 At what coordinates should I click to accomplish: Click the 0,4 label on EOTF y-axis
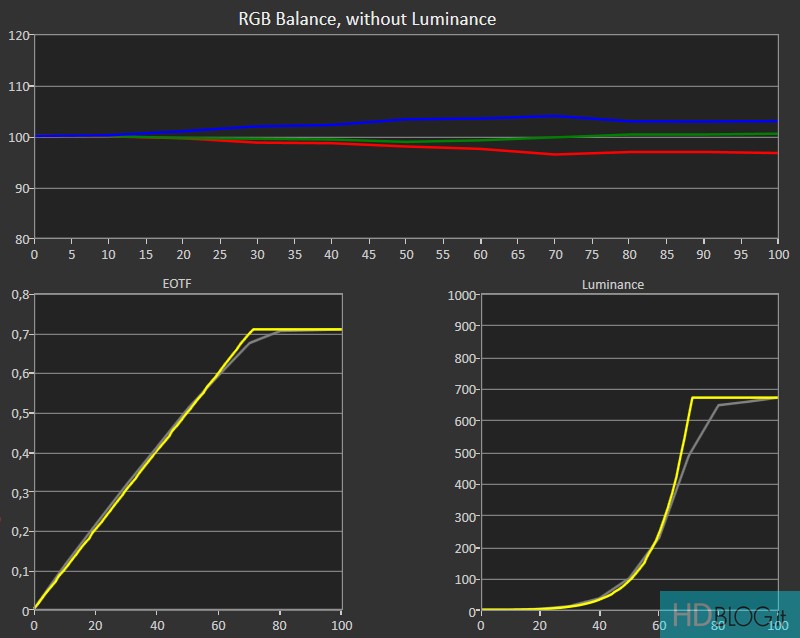click(x=18, y=452)
